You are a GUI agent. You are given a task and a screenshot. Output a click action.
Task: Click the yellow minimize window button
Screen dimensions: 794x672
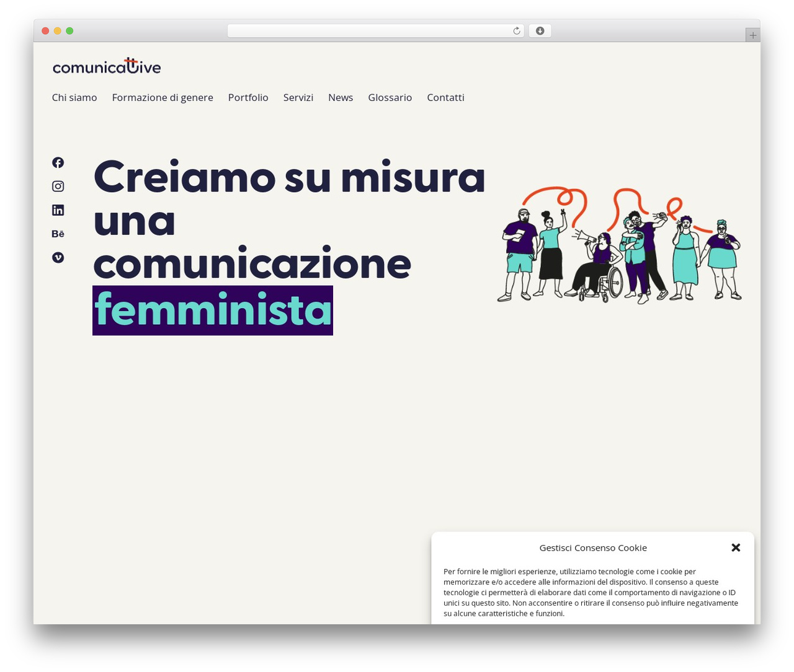coord(58,31)
